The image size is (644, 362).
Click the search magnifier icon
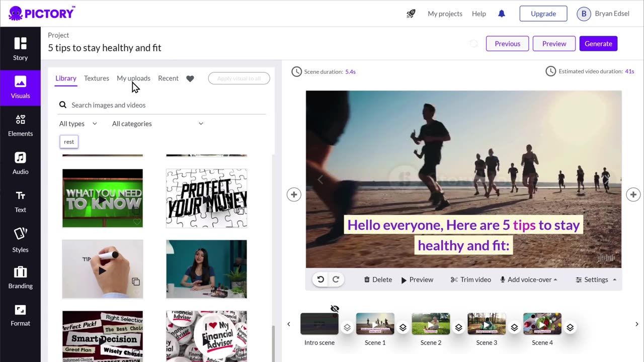[x=63, y=105]
